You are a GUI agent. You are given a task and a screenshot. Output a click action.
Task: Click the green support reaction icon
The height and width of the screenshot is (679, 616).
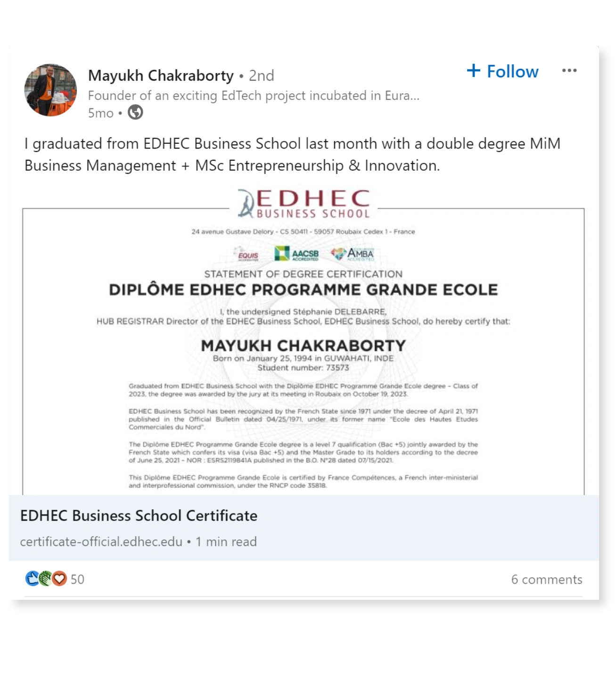45,580
